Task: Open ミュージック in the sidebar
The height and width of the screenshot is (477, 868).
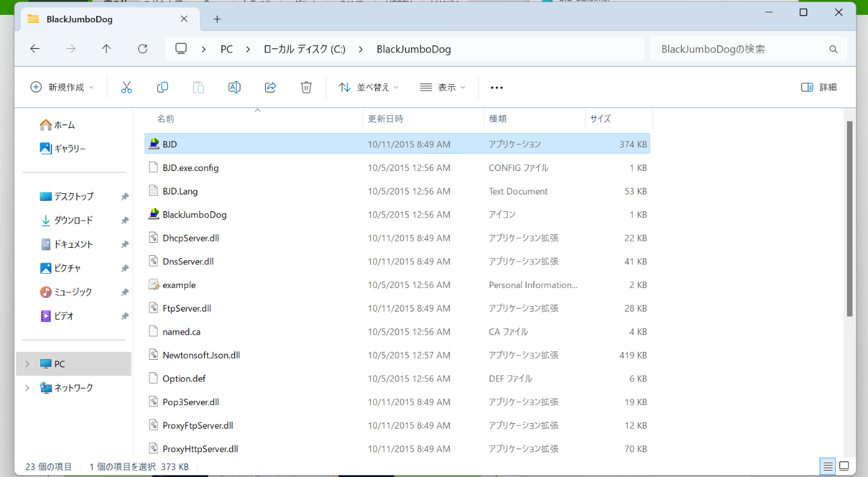Action: [66, 292]
